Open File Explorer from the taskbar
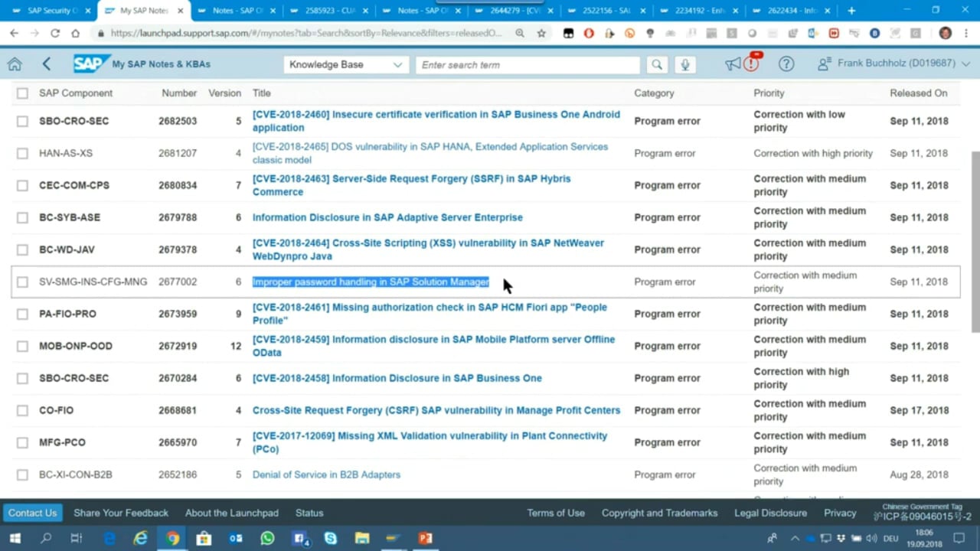Screen dimensions: 980x551 (361, 539)
